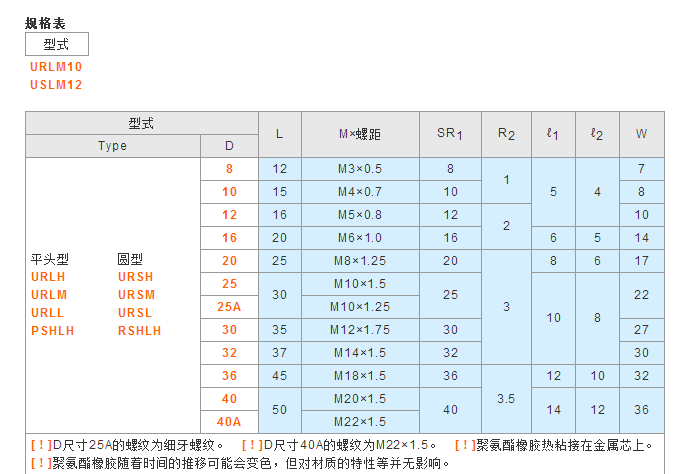This screenshot has height=474, width=678.
Task: Select D size 36 in the D column
Action: [x=229, y=376]
